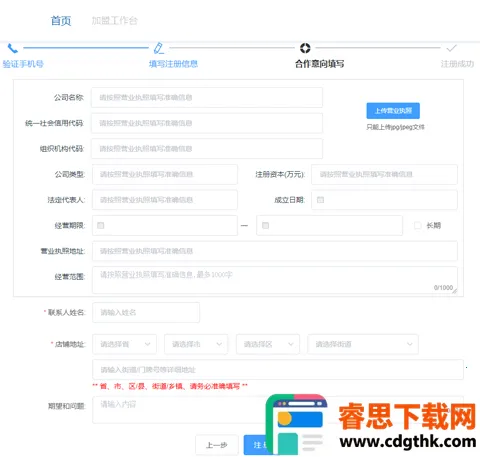Viewport: 480px width, 457px height.
Task: Click the 上传营业执照 button
Action: point(393,111)
